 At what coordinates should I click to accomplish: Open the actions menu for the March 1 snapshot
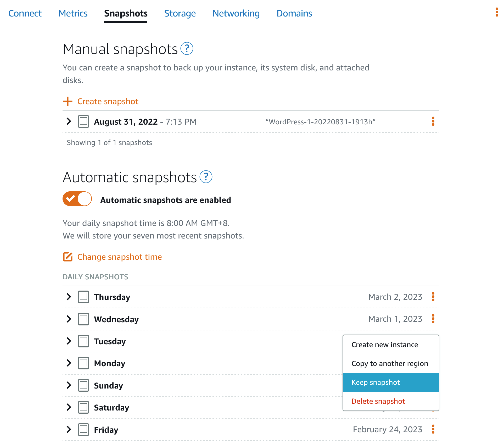[x=433, y=319]
